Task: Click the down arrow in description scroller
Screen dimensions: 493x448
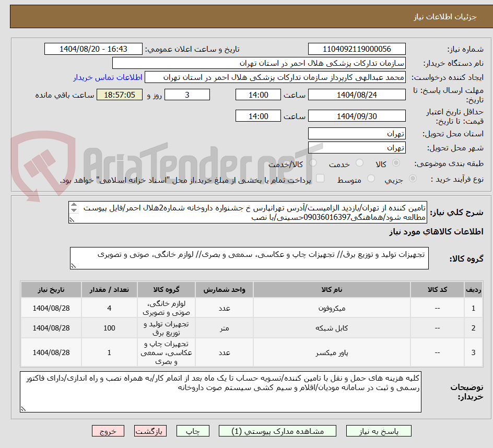Action: tap(74, 210)
